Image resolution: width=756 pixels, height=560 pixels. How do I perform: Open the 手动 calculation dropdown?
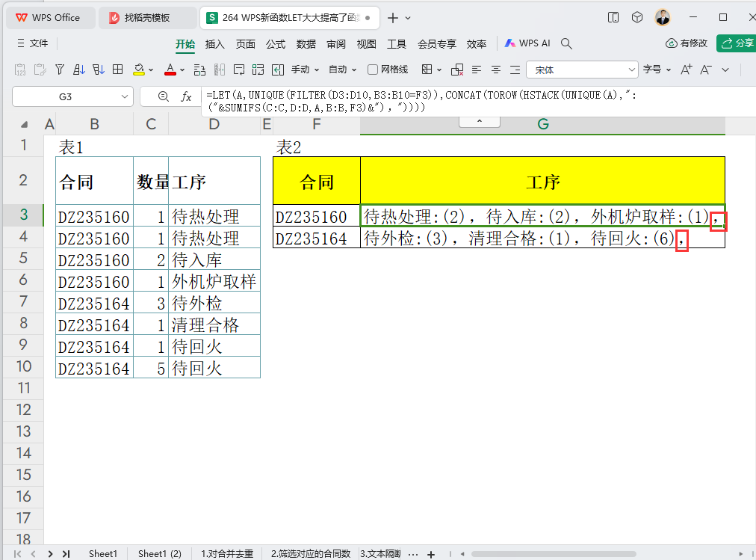click(x=305, y=70)
